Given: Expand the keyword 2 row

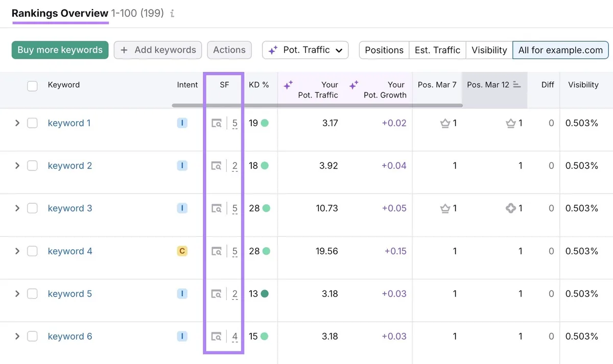Looking at the screenshot, I should point(17,166).
